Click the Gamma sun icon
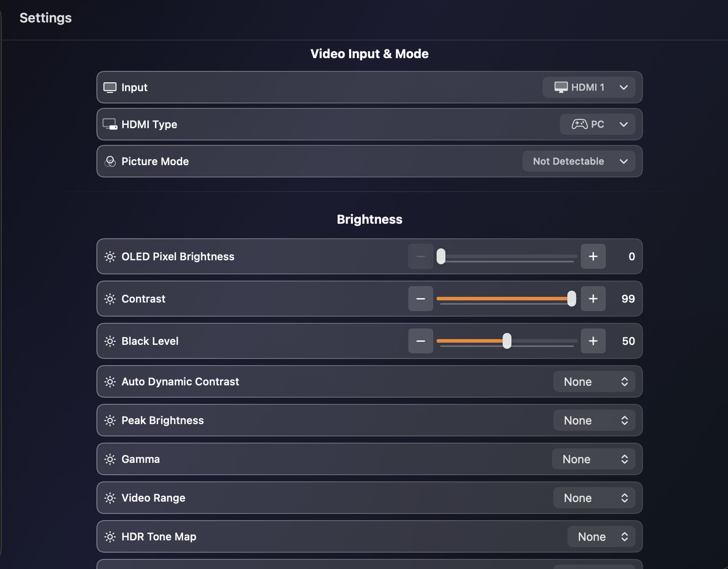This screenshot has height=569, width=728. pyautogui.click(x=110, y=459)
